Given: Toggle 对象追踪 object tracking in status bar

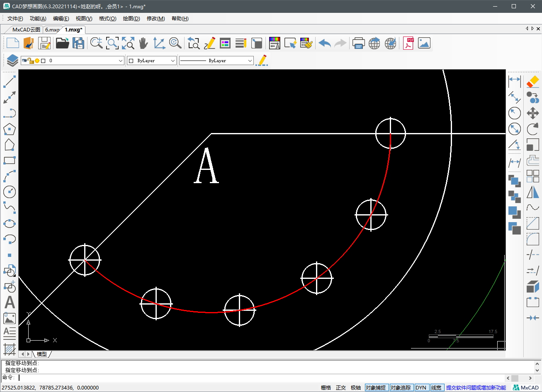Looking at the screenshot, I should tap(401, 388).
